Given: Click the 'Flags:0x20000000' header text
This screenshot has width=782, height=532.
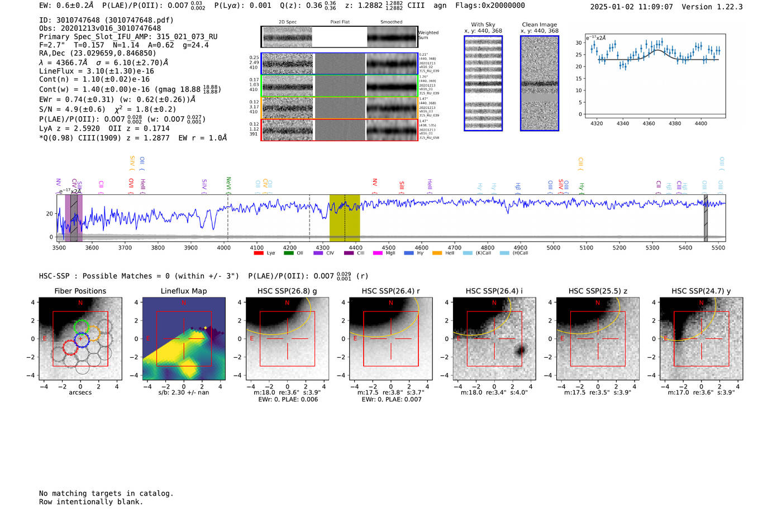Looking at the screenshot, I should (x=490, y=6).
